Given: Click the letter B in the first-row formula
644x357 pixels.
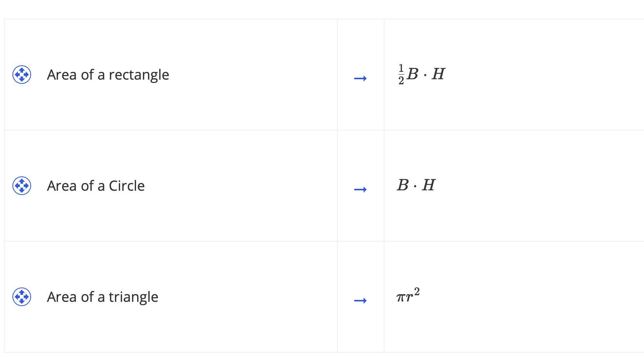Looking at the screenshot, I should tap(413, 74).
